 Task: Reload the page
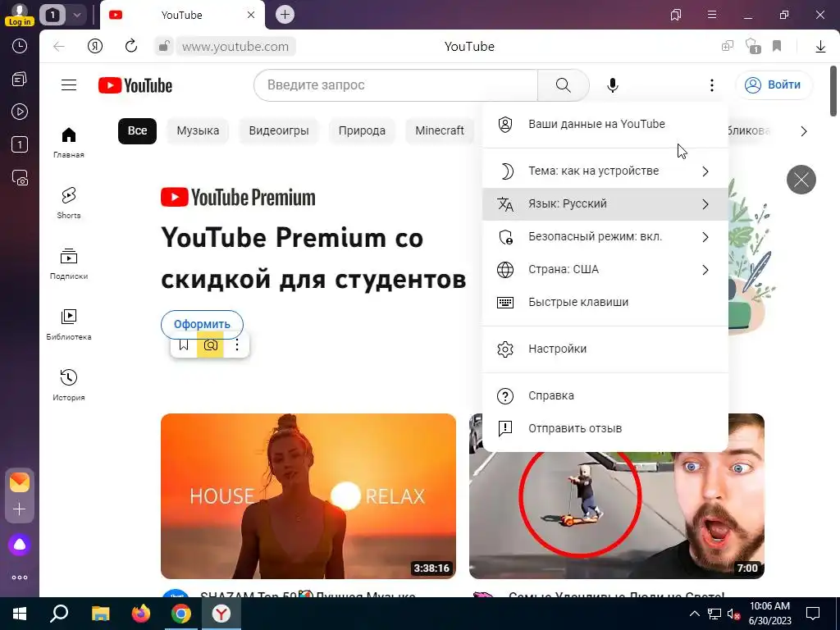click(x=131, y=46)
